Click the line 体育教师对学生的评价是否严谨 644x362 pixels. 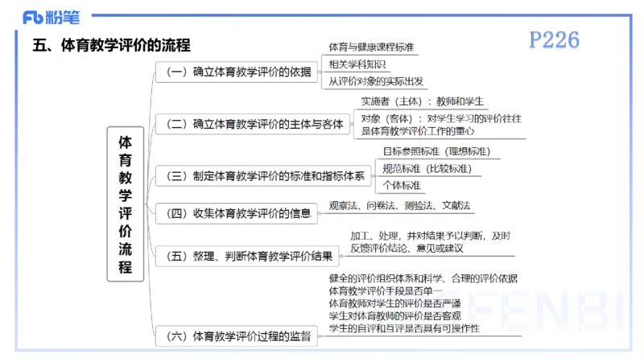394,303
